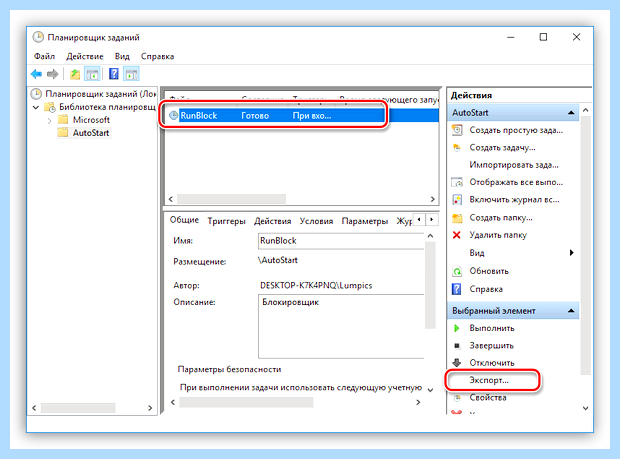This screenshot has height=459, width=620.
Task: Open the Справка menu in menu bar
Action: click(x=157, y=56)
